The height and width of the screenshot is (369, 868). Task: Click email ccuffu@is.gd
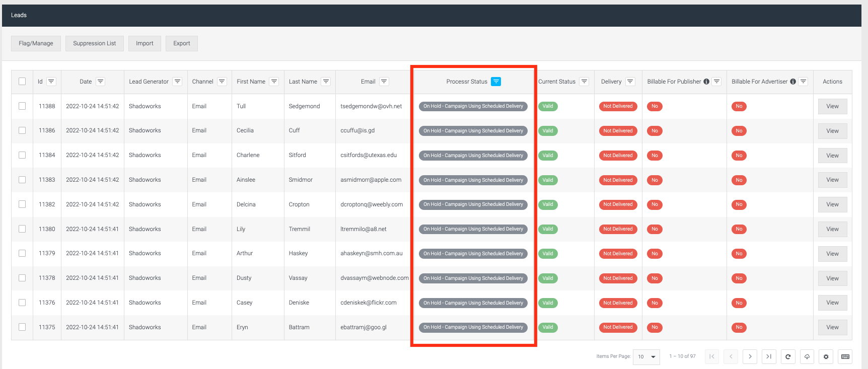pos(357,130)
